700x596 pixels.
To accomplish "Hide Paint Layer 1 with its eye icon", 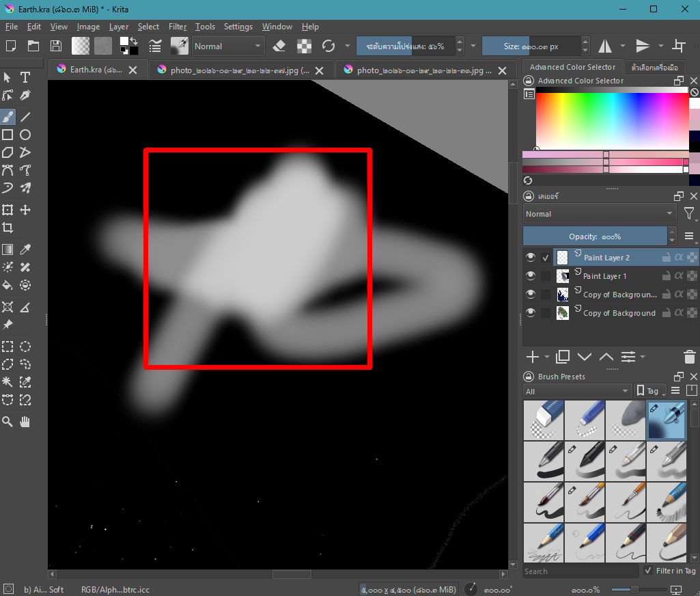I will [530, 275].
